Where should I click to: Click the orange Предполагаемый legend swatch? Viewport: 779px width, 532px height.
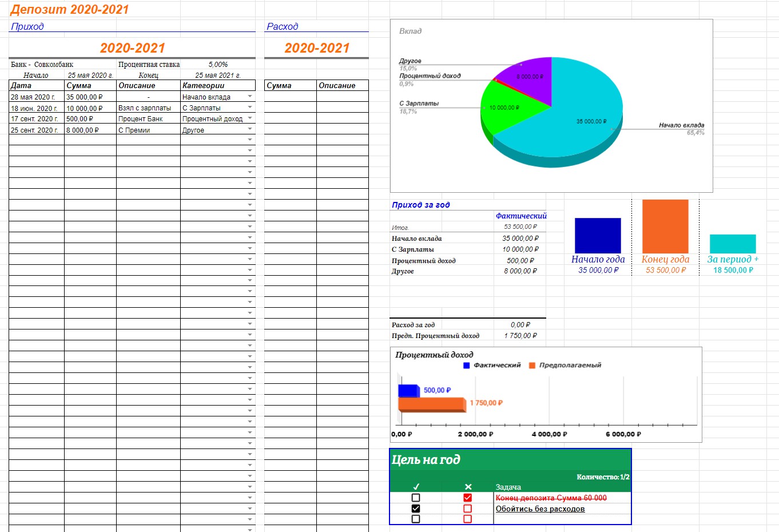point(532,366)
